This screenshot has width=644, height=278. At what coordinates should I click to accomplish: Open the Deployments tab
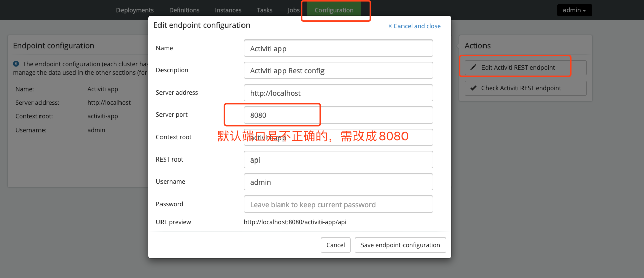[x=135, y=10]
